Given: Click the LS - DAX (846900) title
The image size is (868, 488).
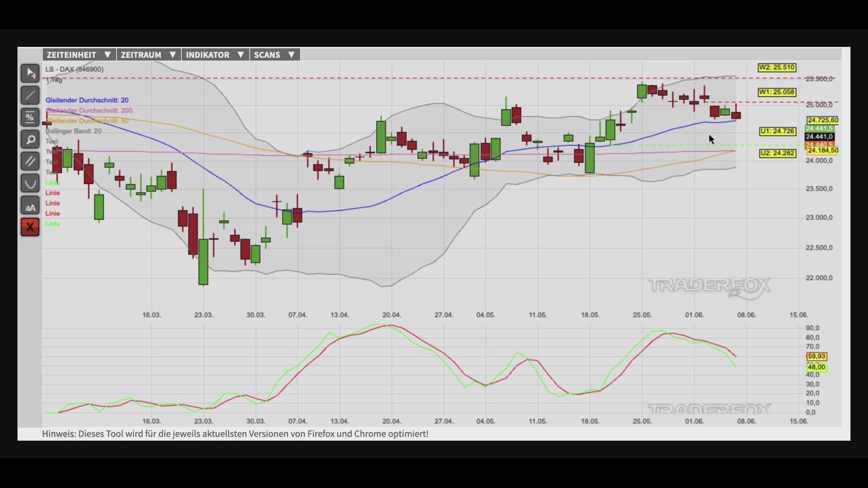Looking at the screenshot, I should 74,69.
